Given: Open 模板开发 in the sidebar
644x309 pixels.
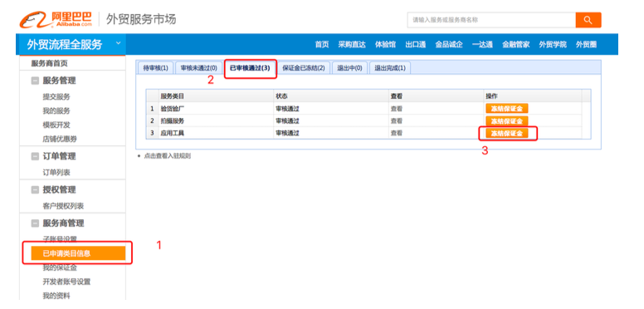Looking at the screenshot, I should click(x=56, y=125).
